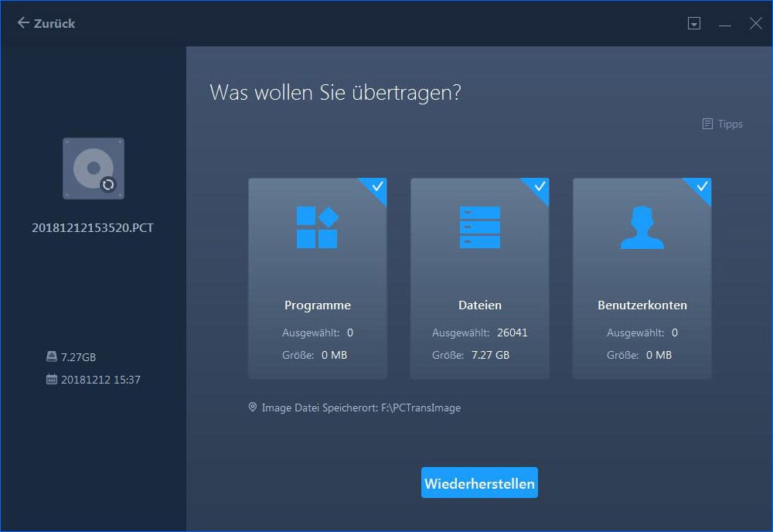Minimize the window

pos(725,24)
